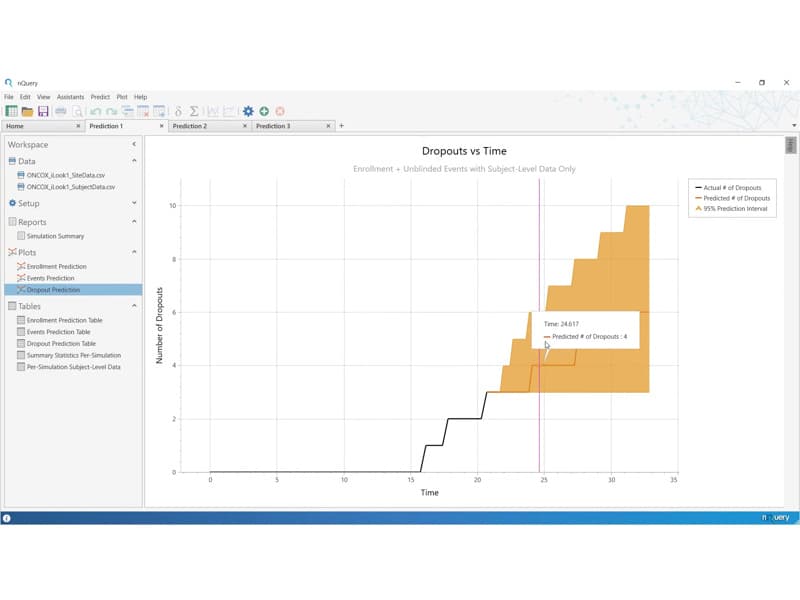This screenshot has width=800, height=600.
Task: Add a new tab with plus button
Action: click(x=341, y=126)
